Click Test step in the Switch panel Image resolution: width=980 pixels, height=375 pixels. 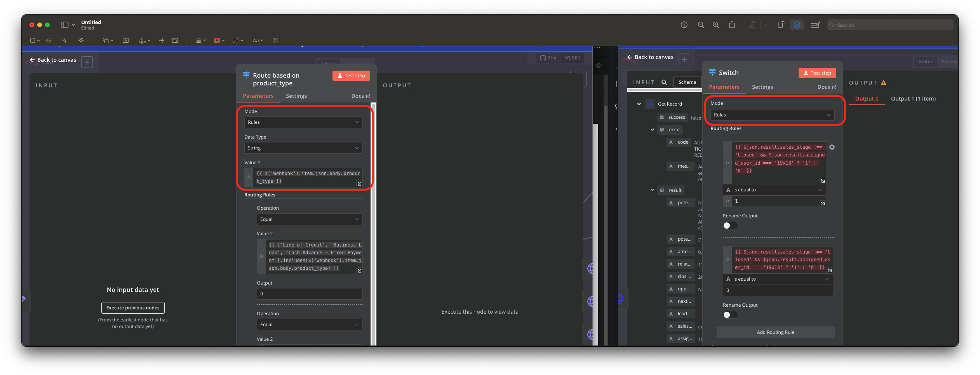point(817,73)
